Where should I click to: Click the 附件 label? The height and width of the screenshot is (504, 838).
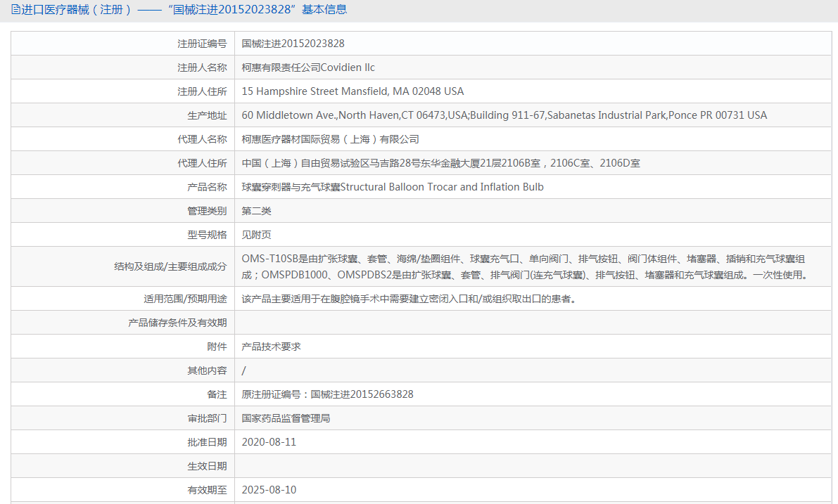pyautogui.click(x=217, y=347)
